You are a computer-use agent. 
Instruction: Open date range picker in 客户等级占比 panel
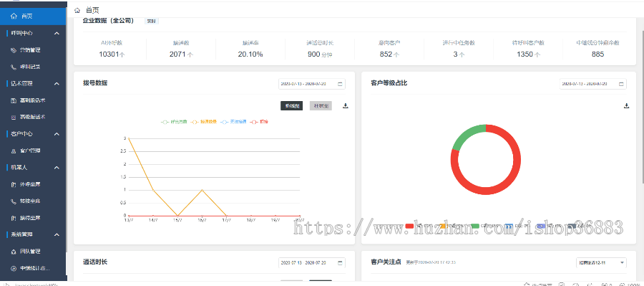click(x=593, y=84)
